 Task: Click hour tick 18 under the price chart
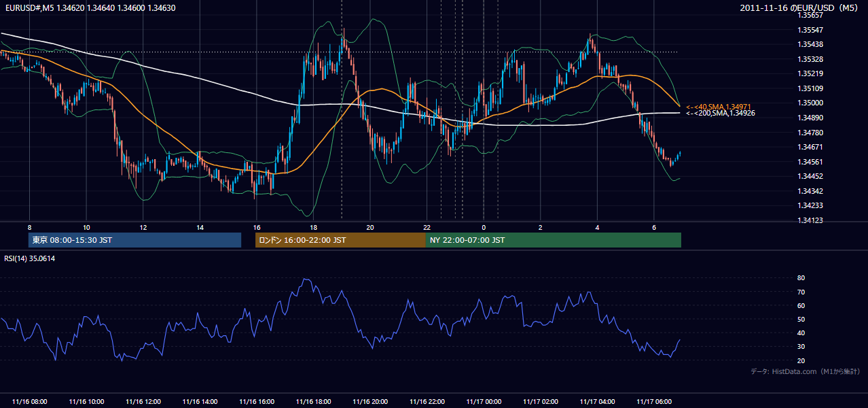point(313,227)
